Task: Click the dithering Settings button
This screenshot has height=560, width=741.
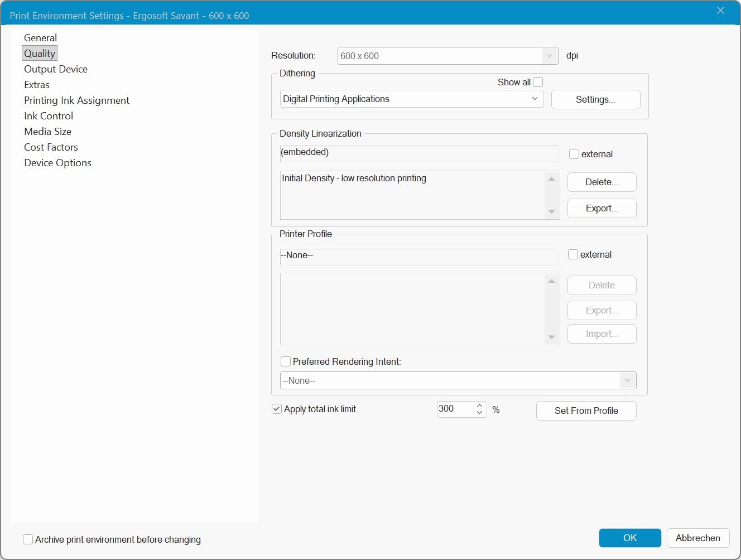Action: coord(595,99)
